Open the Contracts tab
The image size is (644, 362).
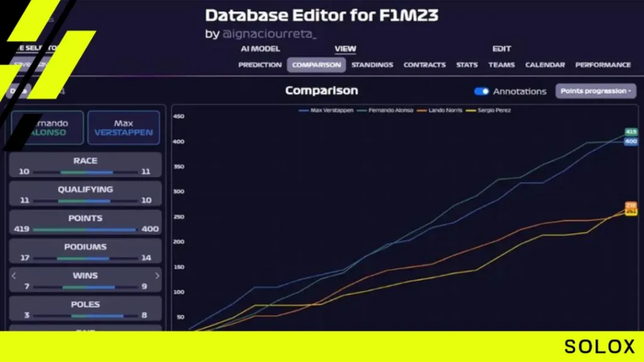[425, 65]
